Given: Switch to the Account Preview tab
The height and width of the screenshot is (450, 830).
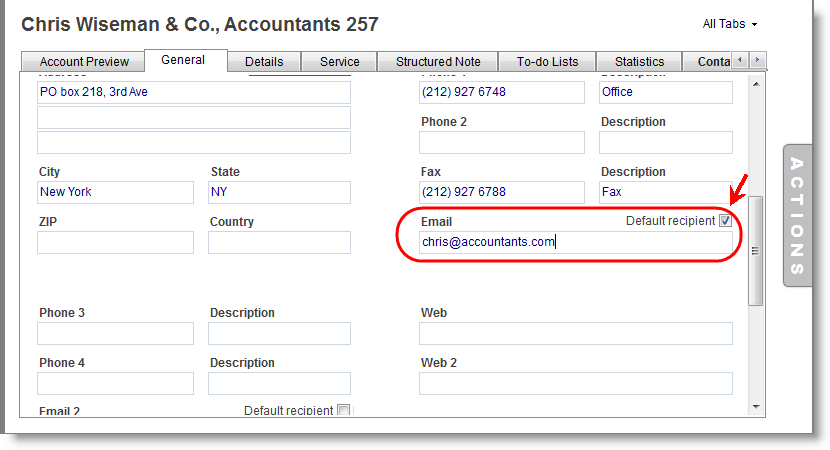Looking at the screenshot, I should tap(84, 62).
